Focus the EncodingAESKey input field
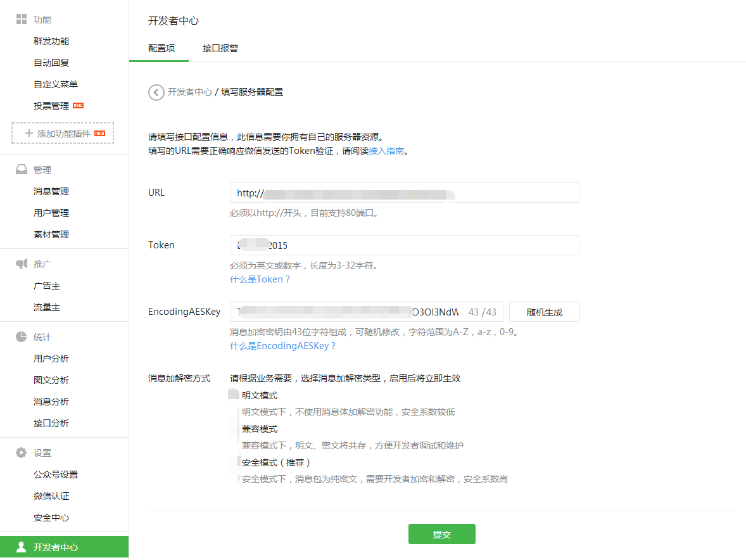746x560 pixels. click(x=366, y=312)
